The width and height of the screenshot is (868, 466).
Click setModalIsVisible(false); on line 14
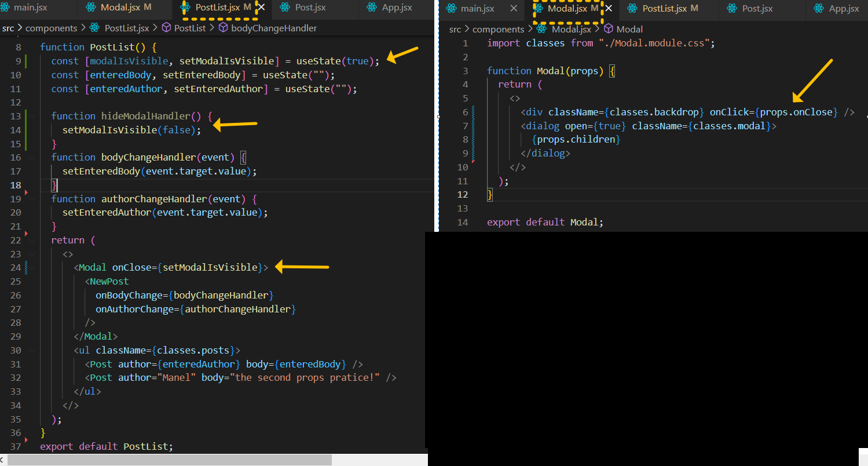(132, 130)
